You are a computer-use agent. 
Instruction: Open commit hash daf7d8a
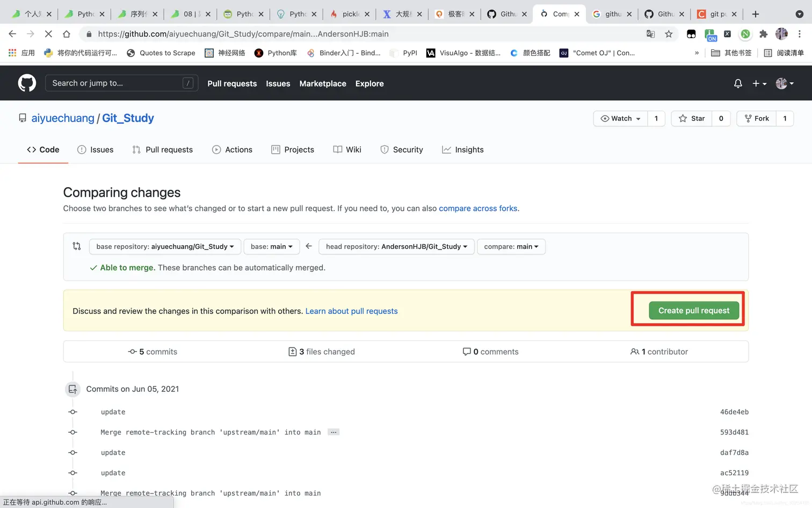pyautogui.click(x=734, y=453)
